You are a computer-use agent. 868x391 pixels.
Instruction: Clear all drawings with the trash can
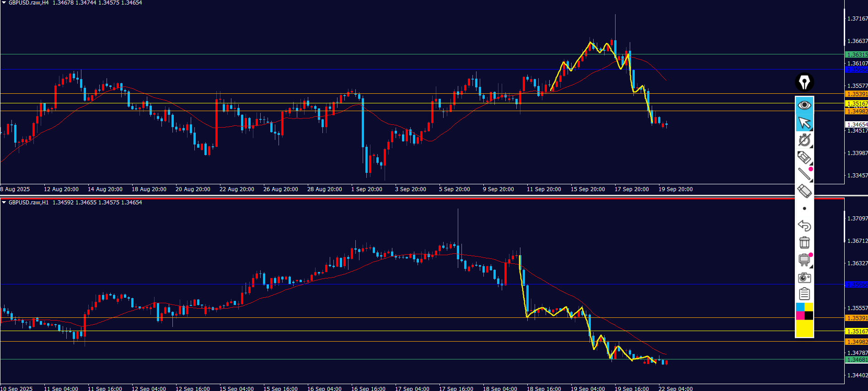(804, 242)
